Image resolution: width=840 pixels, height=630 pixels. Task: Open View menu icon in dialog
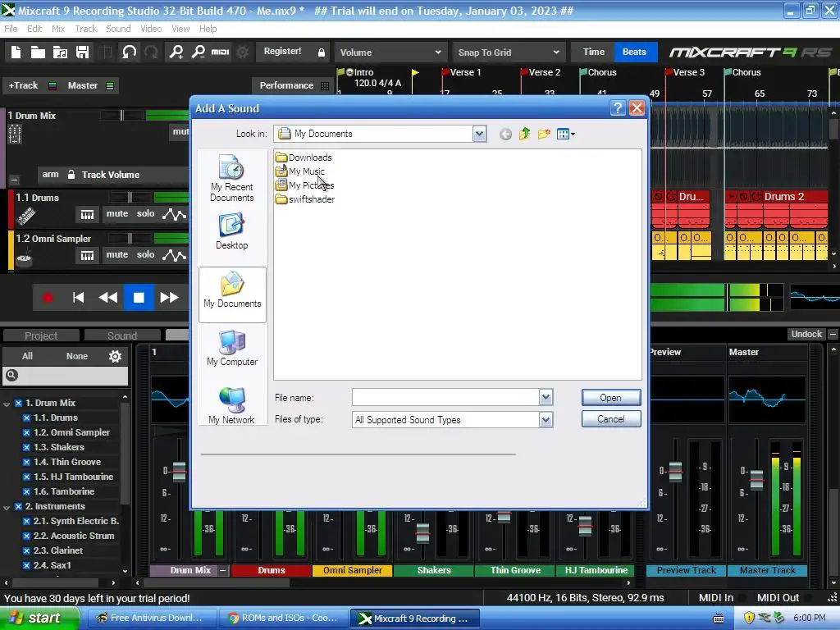[x=566, y=134]
